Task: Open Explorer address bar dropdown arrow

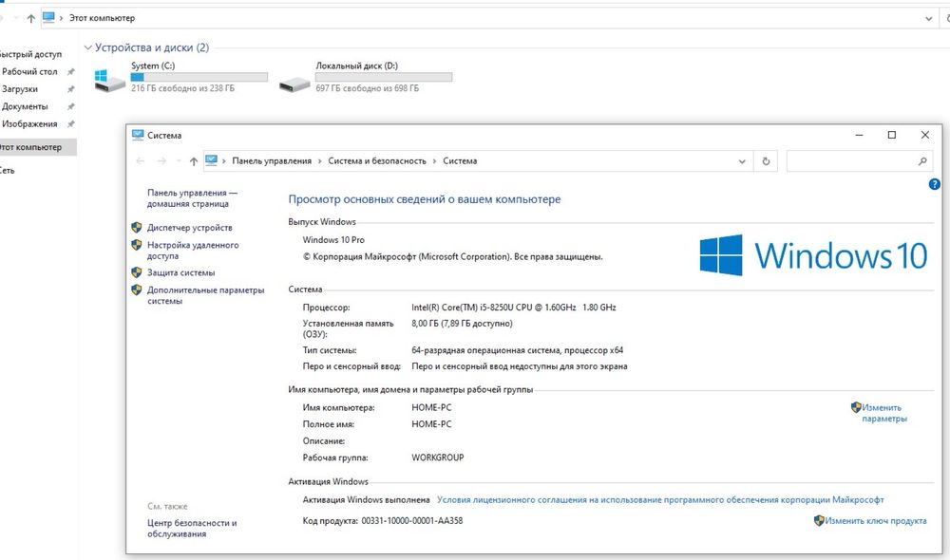Action: coord(929,19)
